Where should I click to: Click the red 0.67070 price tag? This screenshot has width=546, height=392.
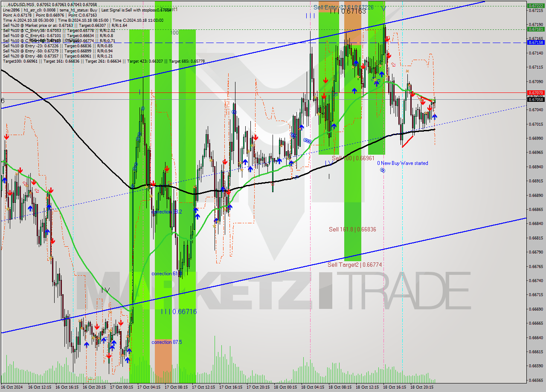535,92
